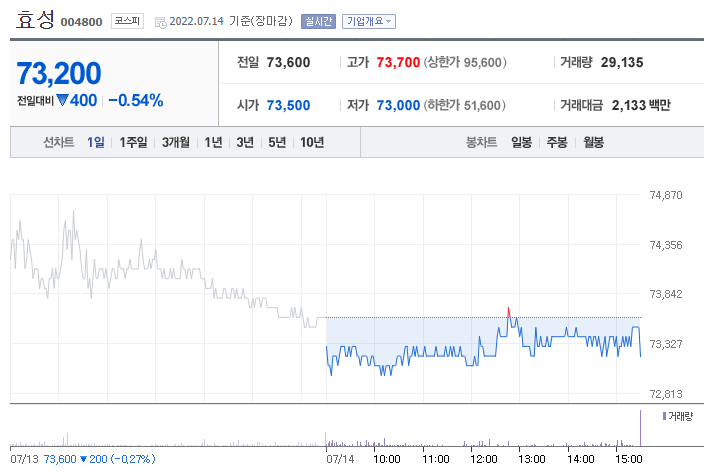Click the 12:00 time axis label

(x=484, y=459)
